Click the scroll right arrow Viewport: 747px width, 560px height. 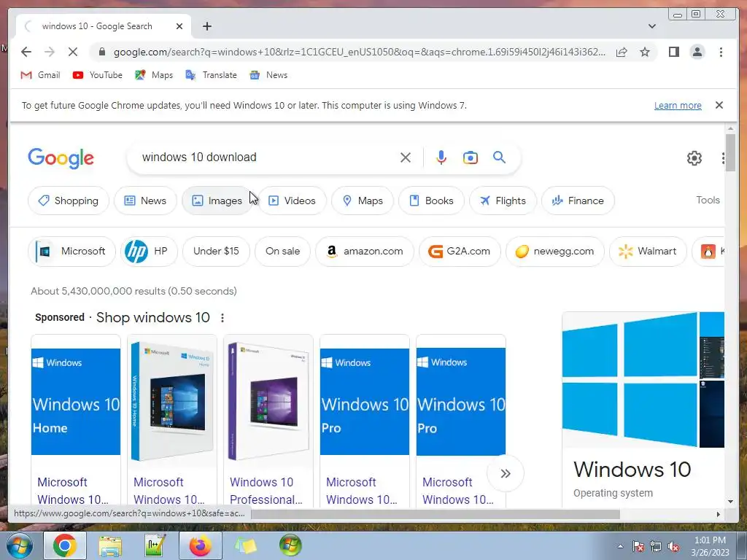point(718,514)
